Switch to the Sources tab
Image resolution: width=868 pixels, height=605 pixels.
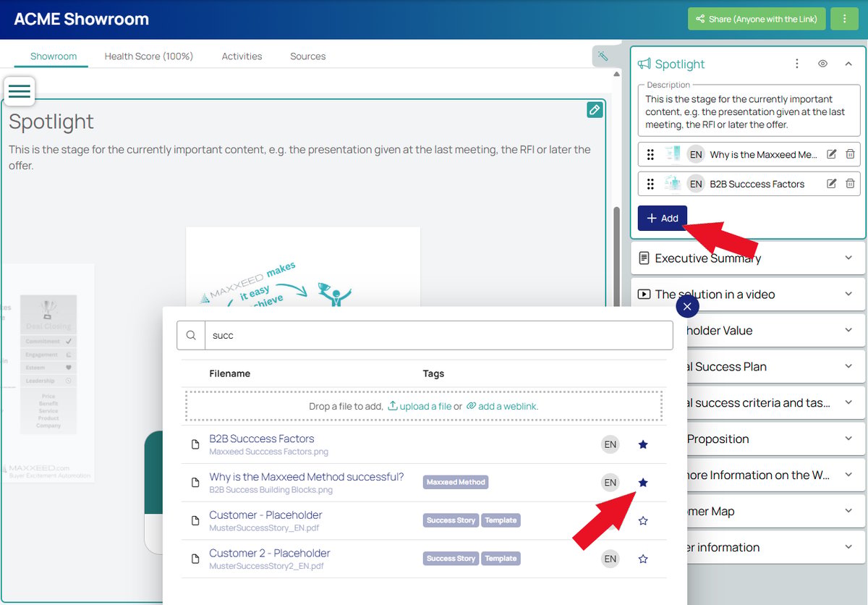coord(308,56)
